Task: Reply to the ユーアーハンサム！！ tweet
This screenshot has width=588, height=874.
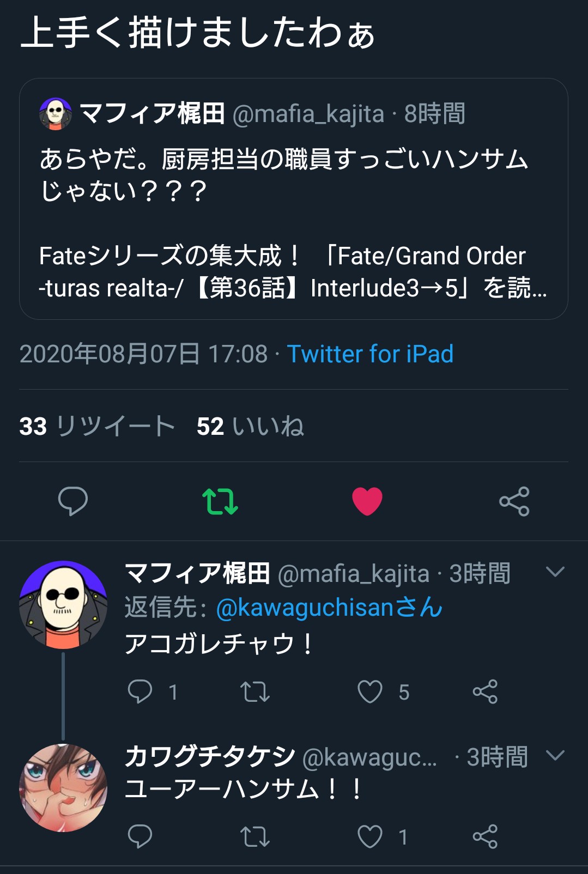Action: tap(140, 836)
